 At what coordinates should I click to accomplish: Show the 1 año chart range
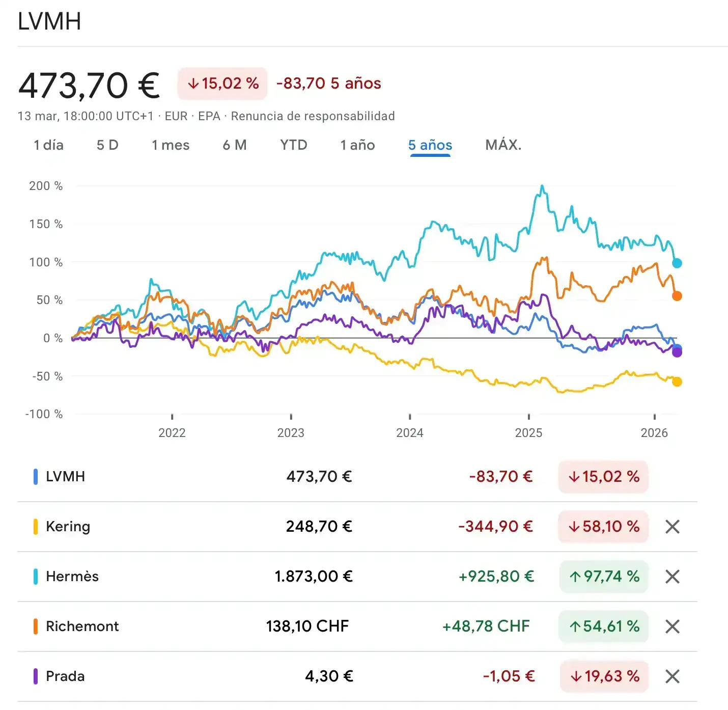(x=357, y=145)
